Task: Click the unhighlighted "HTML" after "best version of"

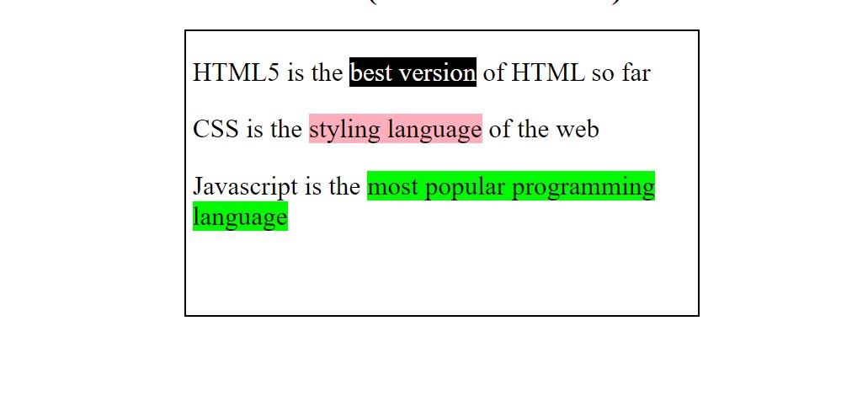Action: tap(547, 72)
